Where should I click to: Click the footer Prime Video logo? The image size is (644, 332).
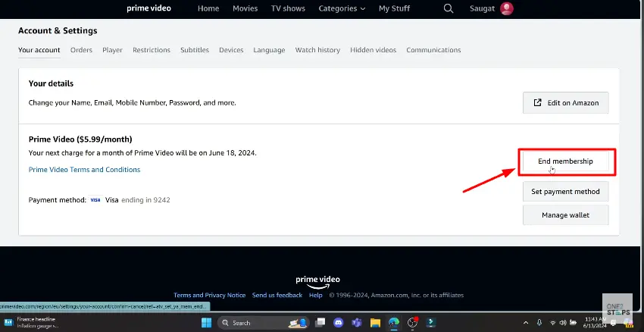coord(318,282)
